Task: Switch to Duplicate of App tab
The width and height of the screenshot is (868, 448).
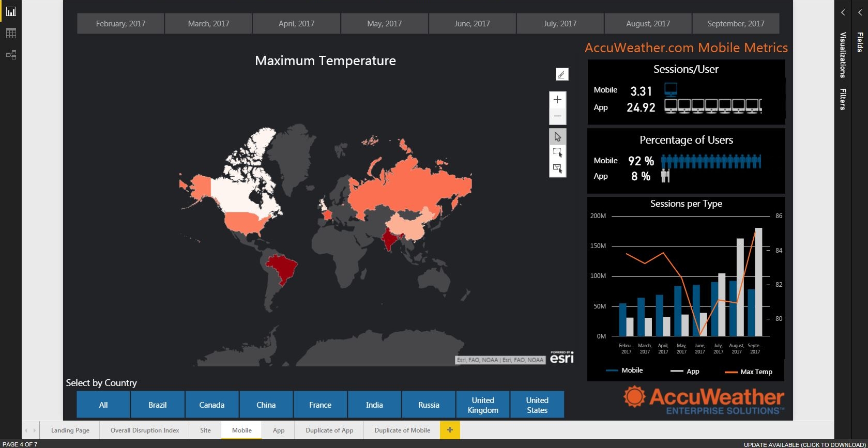Action: (x=329, y=430)
